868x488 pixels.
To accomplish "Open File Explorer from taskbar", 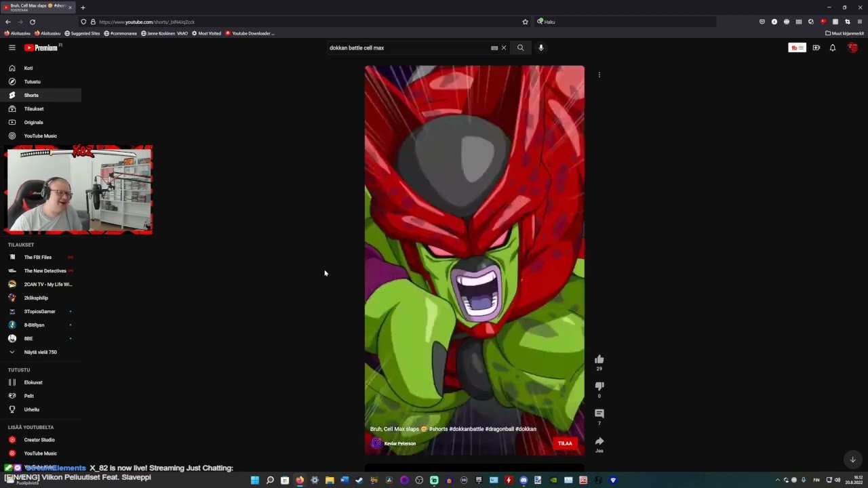I will pyautogui.click(x=330, y=481).
